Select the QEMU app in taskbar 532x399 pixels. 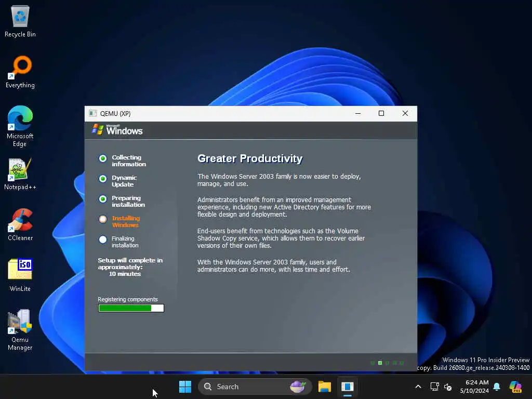[348, 387]
